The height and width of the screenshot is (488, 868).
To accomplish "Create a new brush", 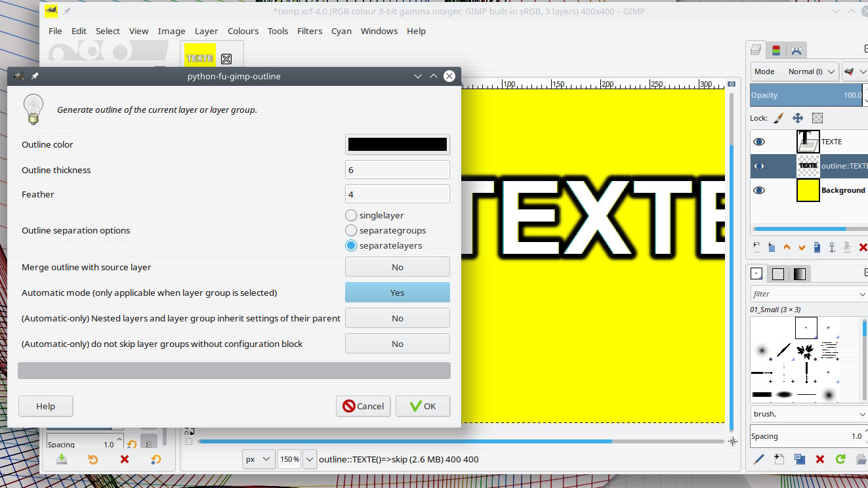I will point(779,459).
